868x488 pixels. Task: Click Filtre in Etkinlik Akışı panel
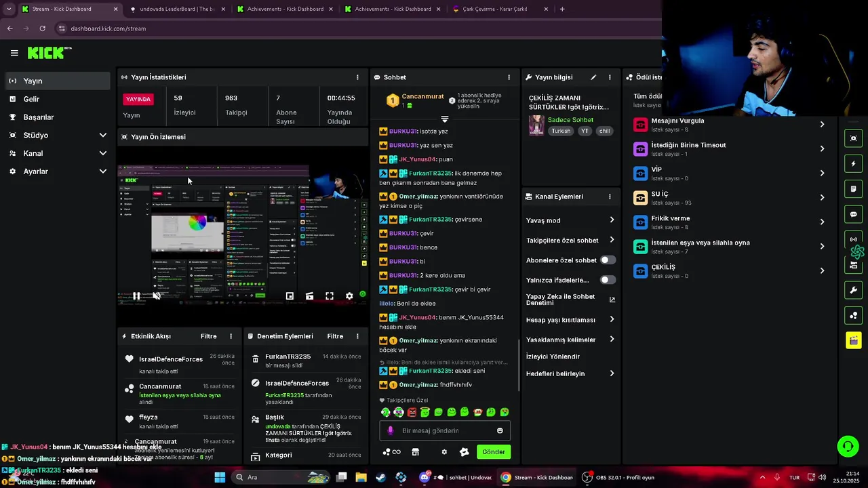tap(209, 336)
